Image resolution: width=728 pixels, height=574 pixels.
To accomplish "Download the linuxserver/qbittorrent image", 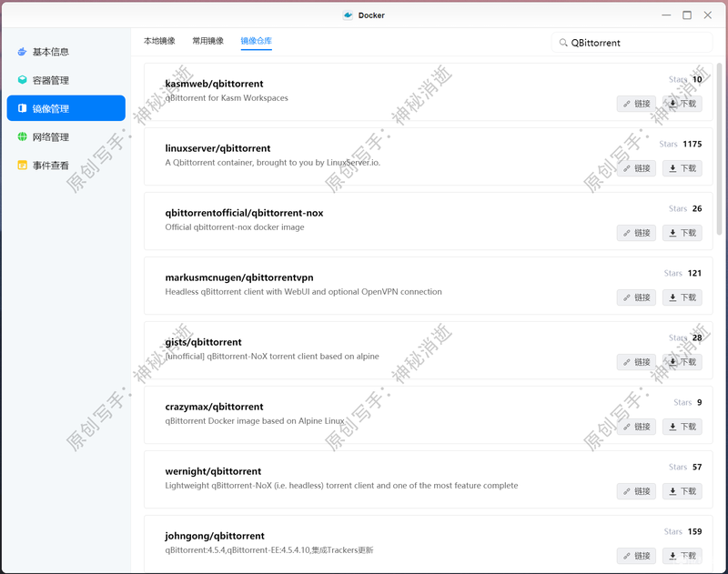I will click(x=682, y=168).
